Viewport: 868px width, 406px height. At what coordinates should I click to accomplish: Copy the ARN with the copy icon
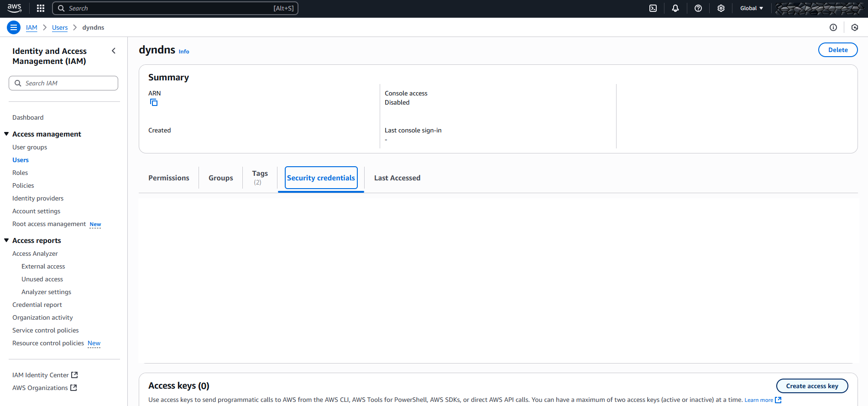[x=154, y=102]
